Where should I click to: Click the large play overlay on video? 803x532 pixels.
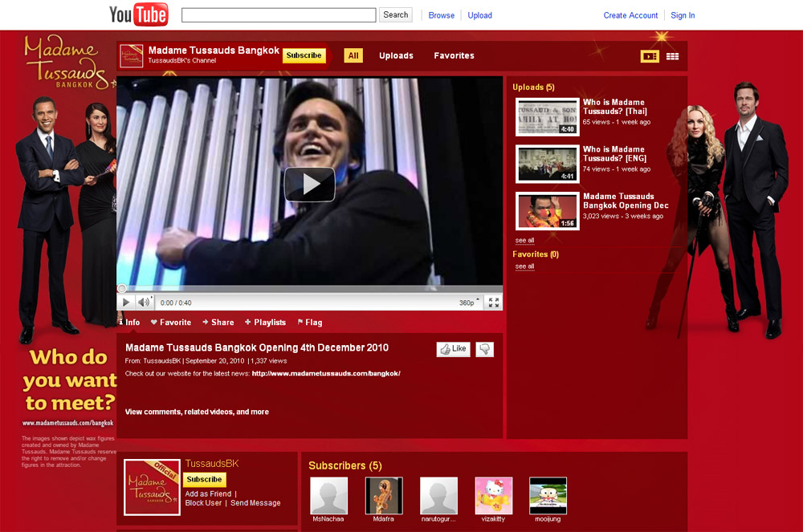tap(310, 185)
